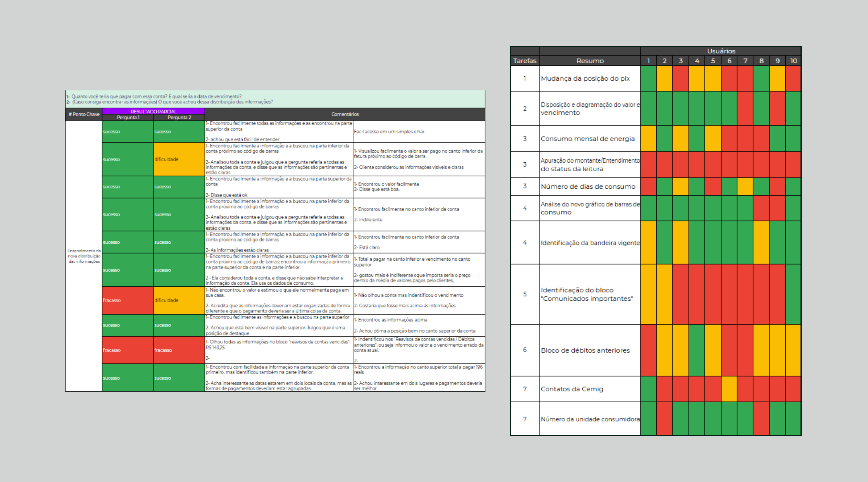
Task: Select the Resumo column header
Action: click(590, 61)
